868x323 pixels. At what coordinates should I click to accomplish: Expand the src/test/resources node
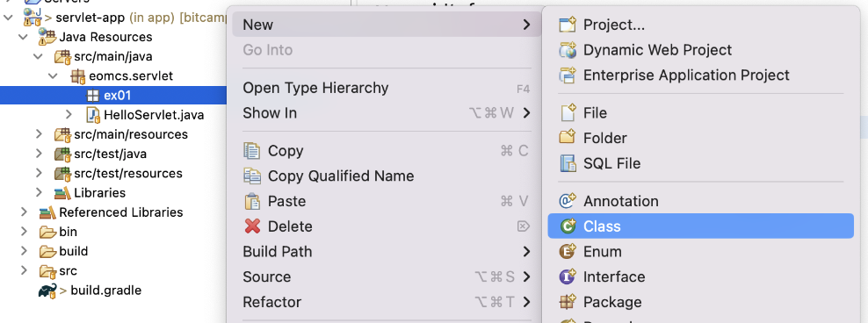[x=39, y=173]
